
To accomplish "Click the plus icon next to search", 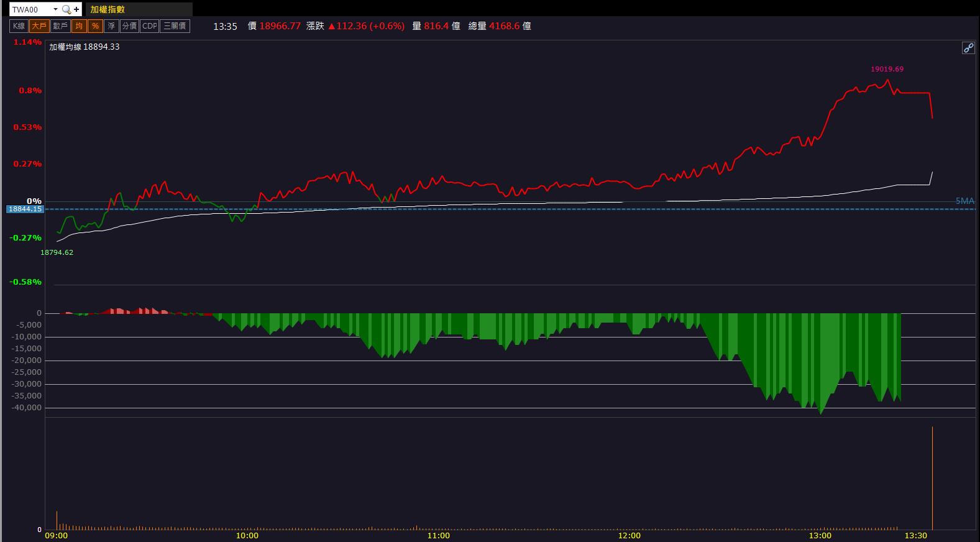I will pos(76,10).
